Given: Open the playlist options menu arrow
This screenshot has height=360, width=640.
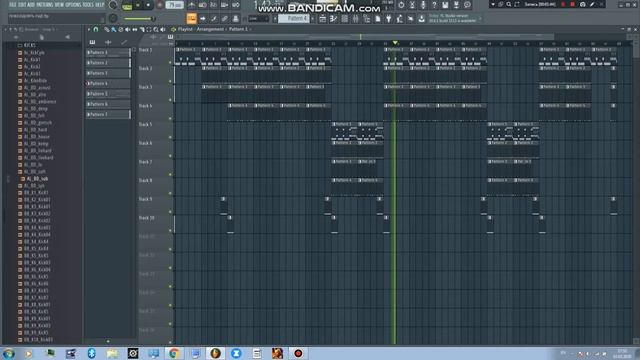Looking at the screenshot, I should click(89, 29).
